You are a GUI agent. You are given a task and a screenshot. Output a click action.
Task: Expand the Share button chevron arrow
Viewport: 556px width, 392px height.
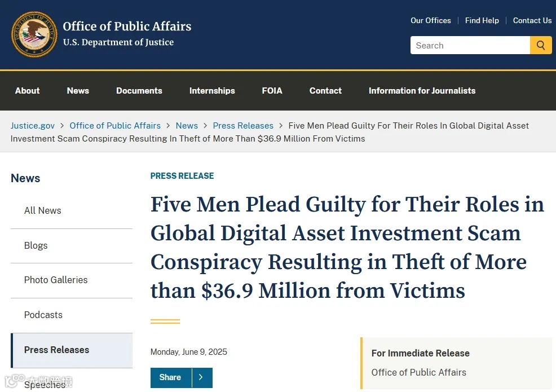pos(202,377)
